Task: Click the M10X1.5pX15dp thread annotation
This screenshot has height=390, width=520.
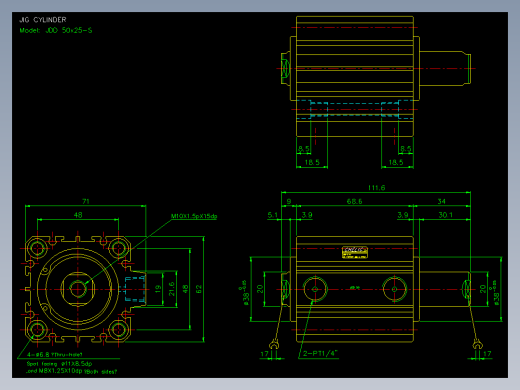Action: pos(194,216)
